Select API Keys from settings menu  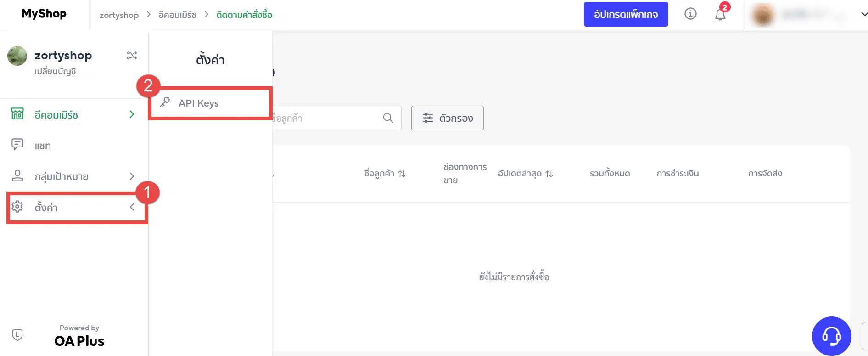[198, 103]
